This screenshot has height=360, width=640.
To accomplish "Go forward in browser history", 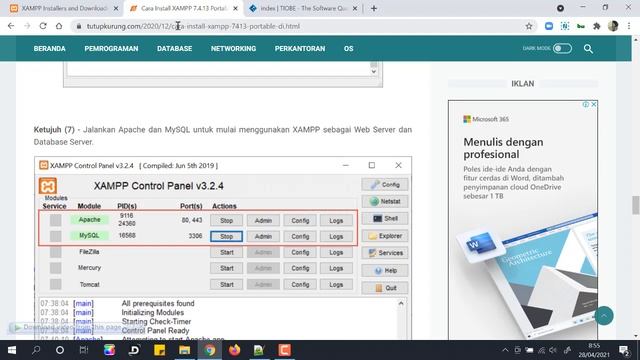I will (27, 26).
